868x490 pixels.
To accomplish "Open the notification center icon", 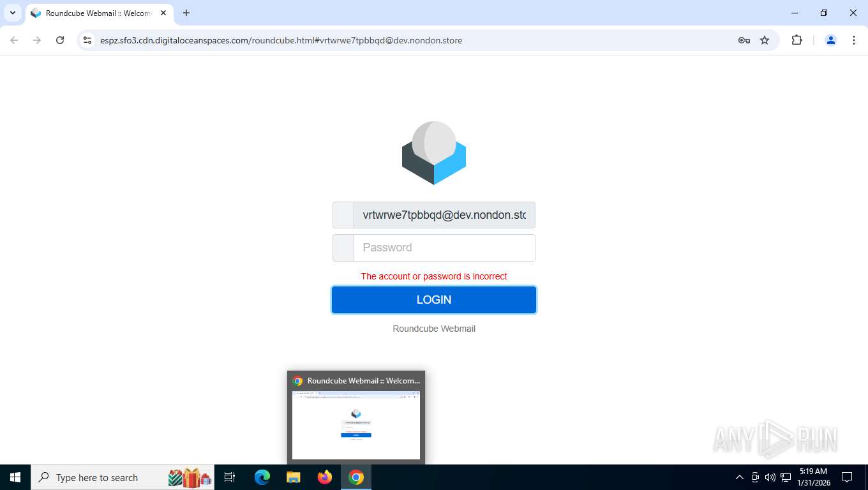I will 847,477.
